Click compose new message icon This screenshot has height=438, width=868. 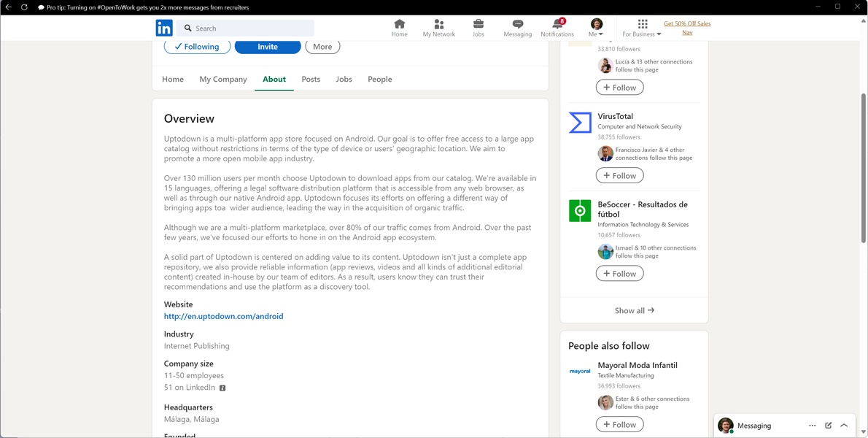click(828, 426)
